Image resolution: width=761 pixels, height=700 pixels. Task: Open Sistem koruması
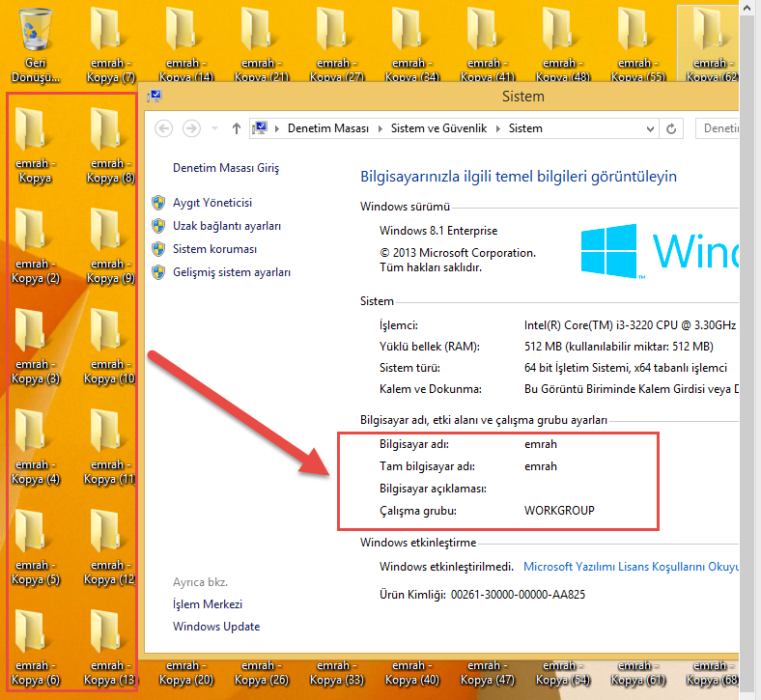(214, 249)
